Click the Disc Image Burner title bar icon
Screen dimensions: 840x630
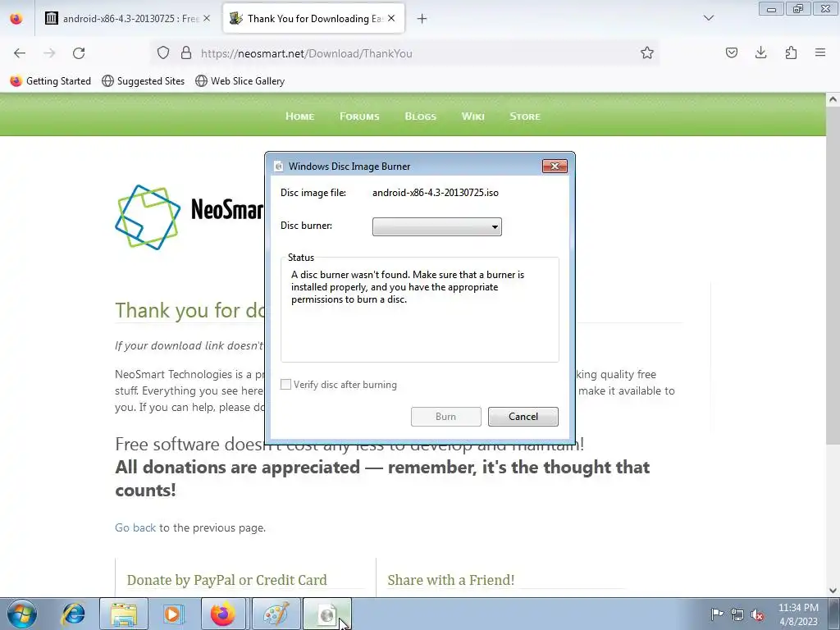(278, 167)
